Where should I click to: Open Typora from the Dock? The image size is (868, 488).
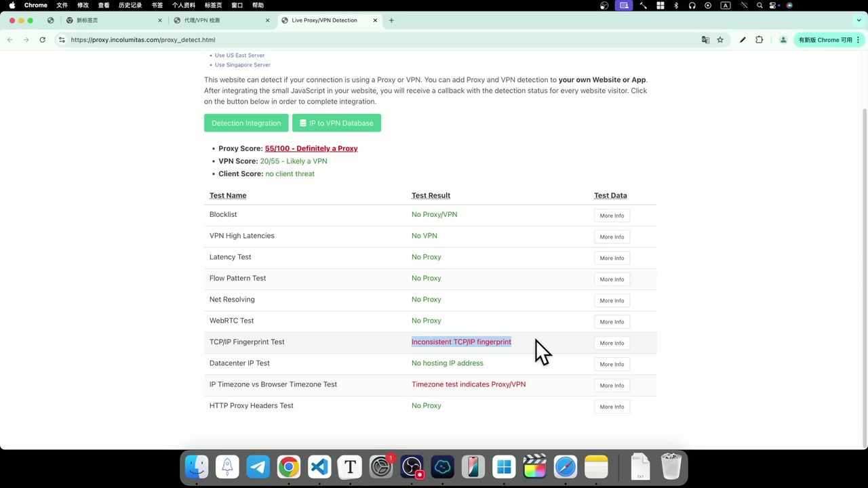(349, 466)
